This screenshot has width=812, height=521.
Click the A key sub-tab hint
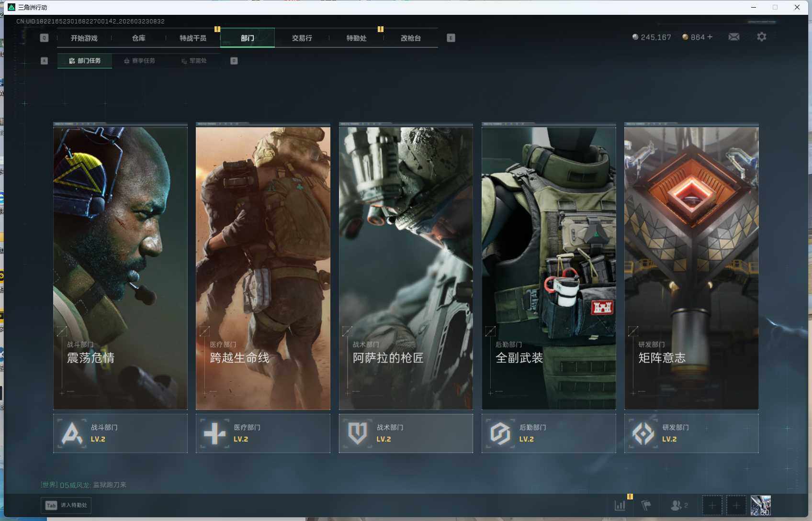(44, 61)
